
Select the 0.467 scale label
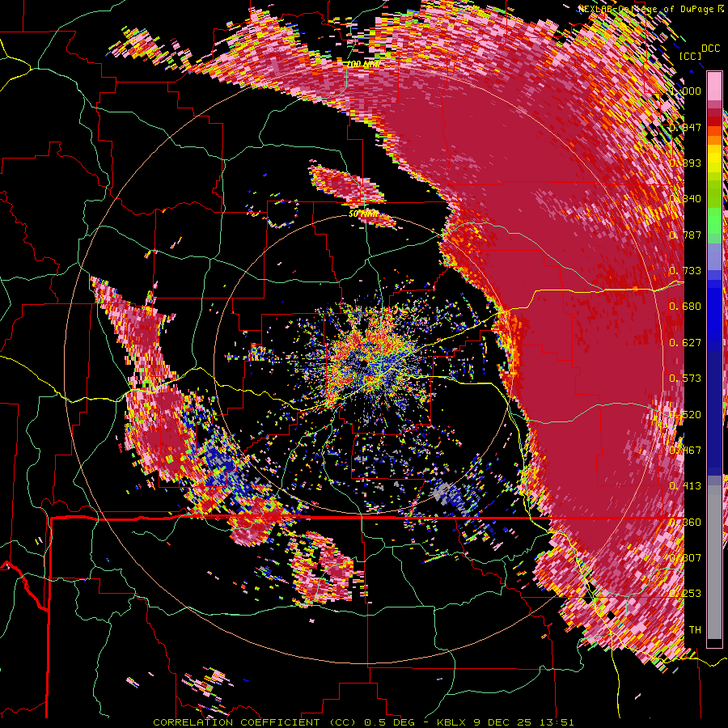pos(685,451)
